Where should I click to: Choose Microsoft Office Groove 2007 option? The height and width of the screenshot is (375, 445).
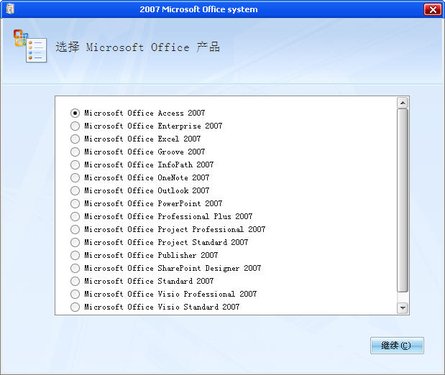(75, 152)
